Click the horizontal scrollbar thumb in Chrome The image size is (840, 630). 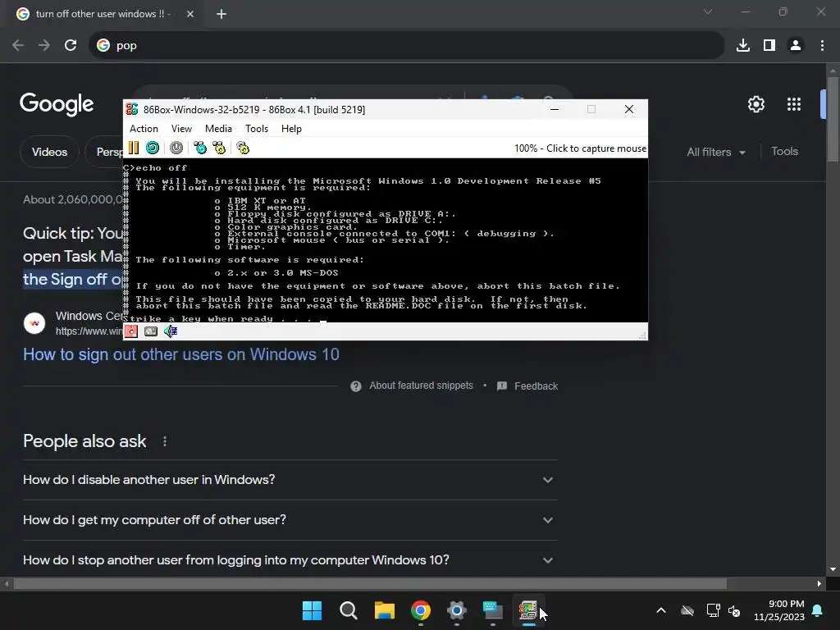pyautogui.click(x=370, y=584)
